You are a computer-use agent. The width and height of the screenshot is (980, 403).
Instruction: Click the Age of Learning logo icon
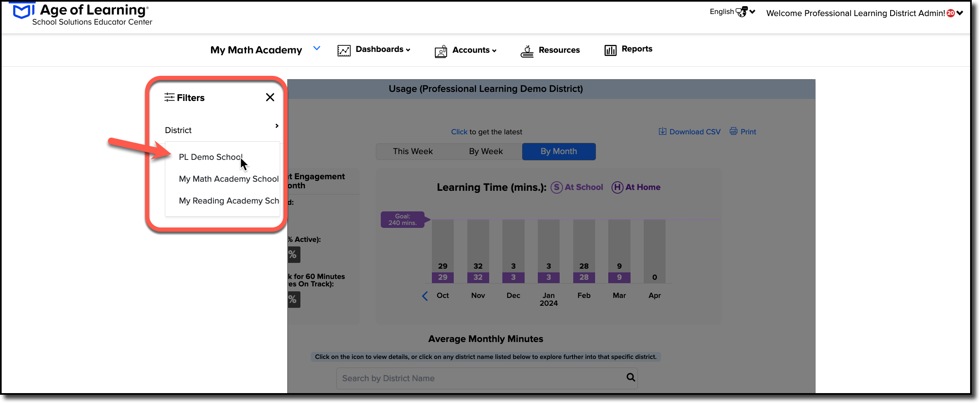click(24, 11)
